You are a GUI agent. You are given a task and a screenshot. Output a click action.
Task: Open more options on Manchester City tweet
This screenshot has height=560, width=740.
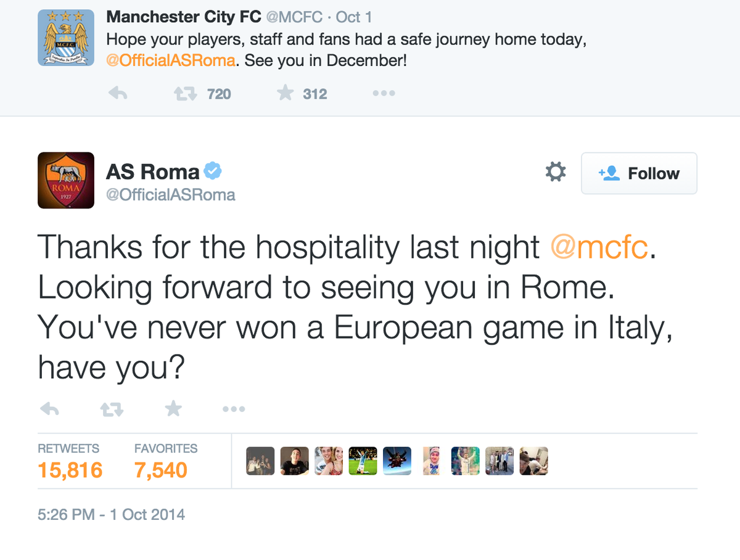[383, 94]
